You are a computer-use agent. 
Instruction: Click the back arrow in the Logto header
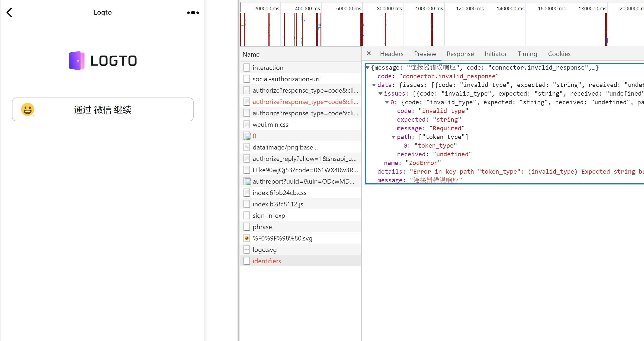pos(9,12)
